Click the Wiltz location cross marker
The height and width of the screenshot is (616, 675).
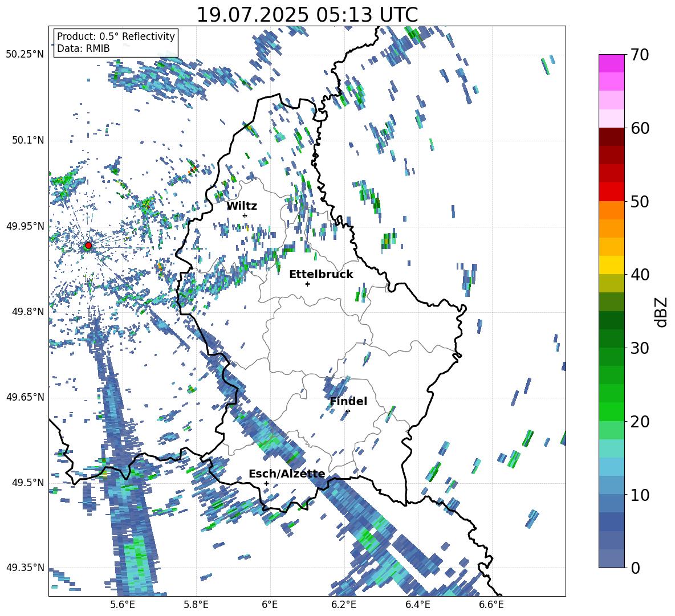(245, 215)
